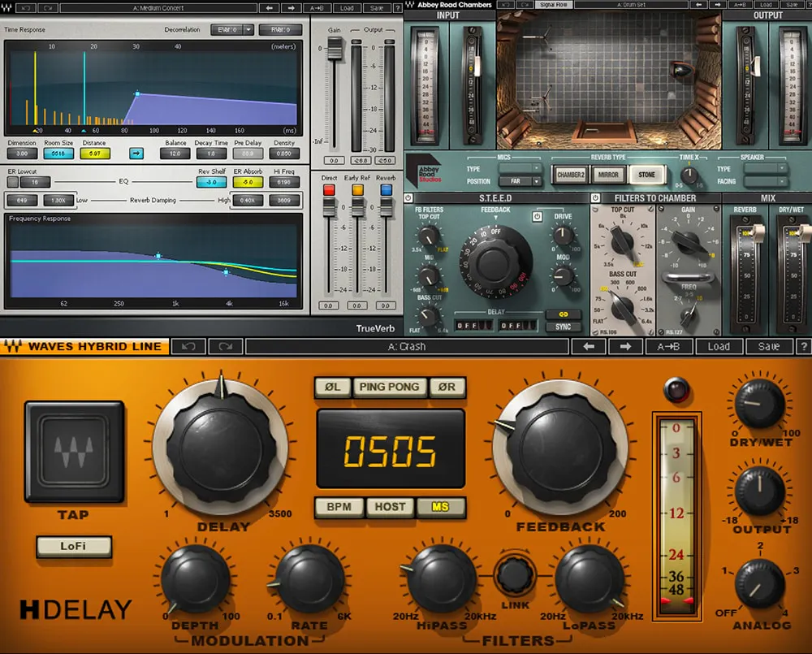Viewport: 812px width, 654px height.
Task: Open H-Delay preset menu A: Crash
Action: [x=407, y=346]
